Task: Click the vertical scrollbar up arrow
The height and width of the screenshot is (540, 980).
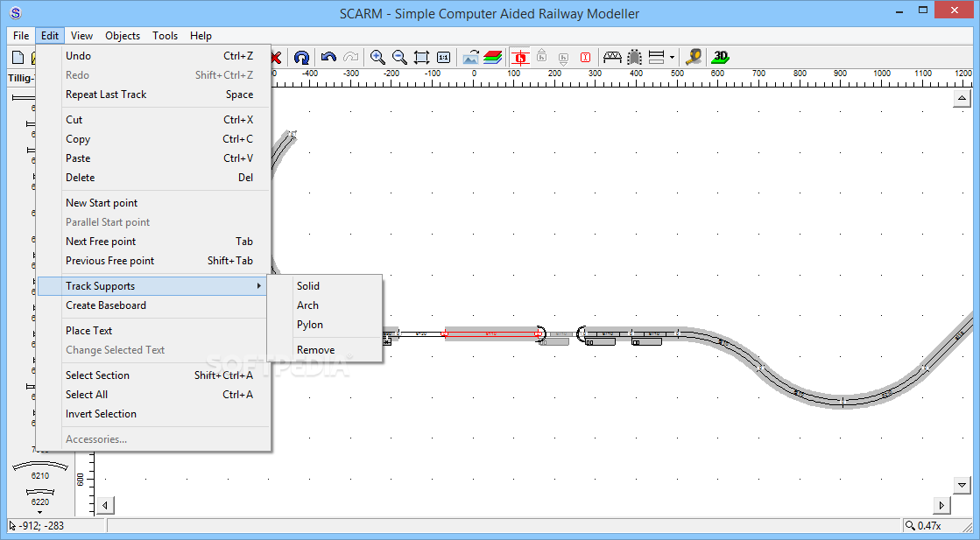Action: 962,98
